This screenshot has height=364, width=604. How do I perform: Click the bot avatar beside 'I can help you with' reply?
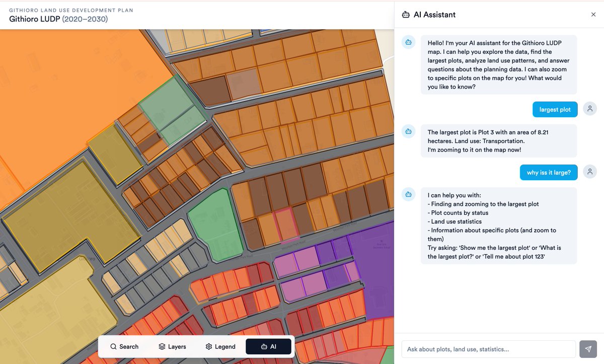coord(409,194)
